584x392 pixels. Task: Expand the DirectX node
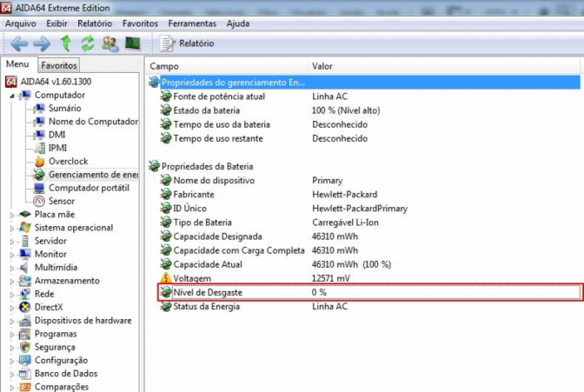(12, 309)
